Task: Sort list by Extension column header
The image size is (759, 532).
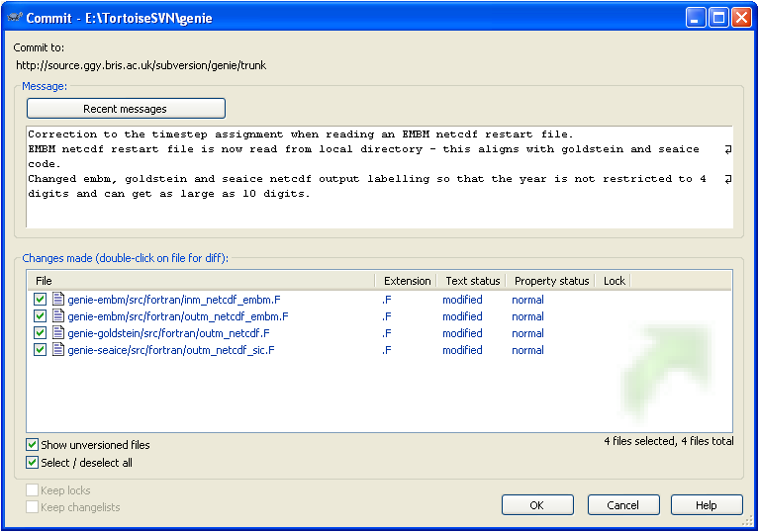Action: tap(407, 281)
